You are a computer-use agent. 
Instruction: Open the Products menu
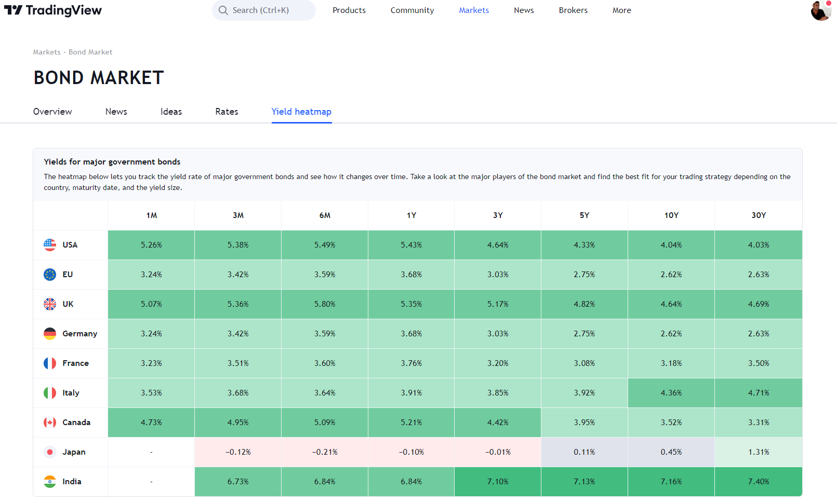pyautogui.click(x=349, y=10)
